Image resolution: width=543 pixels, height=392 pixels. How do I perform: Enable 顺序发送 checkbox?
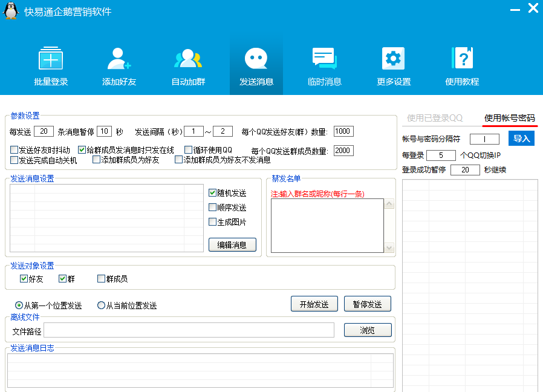point(213,207)
